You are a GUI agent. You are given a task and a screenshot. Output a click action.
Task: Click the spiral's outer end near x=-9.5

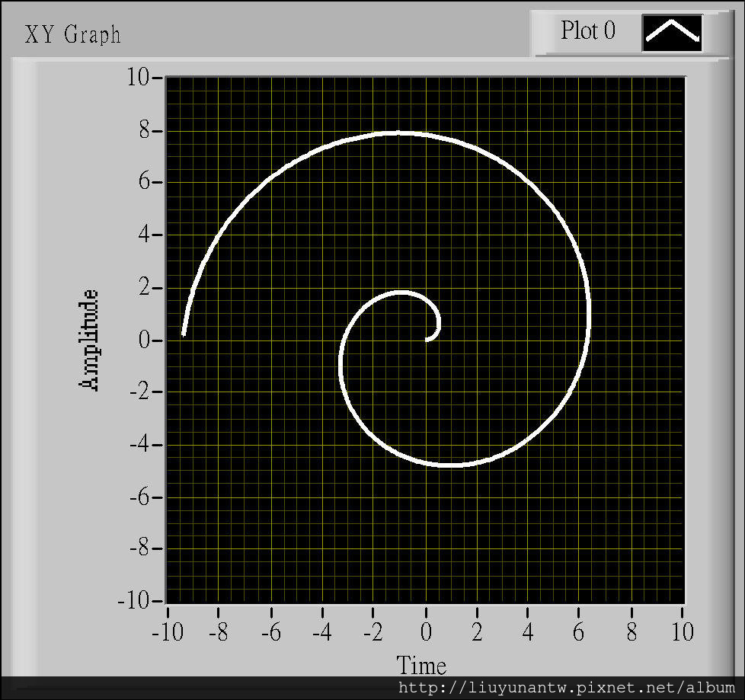[184, 334]
